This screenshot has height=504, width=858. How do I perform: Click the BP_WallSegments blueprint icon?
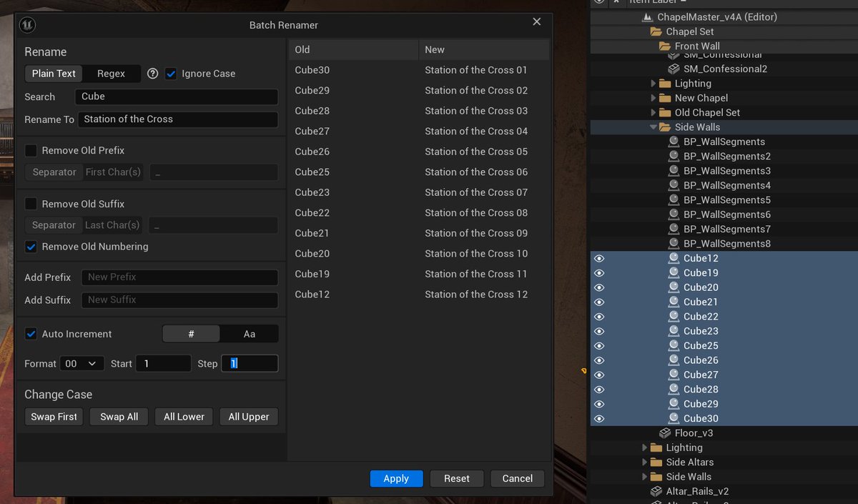(x=674, y=142)
